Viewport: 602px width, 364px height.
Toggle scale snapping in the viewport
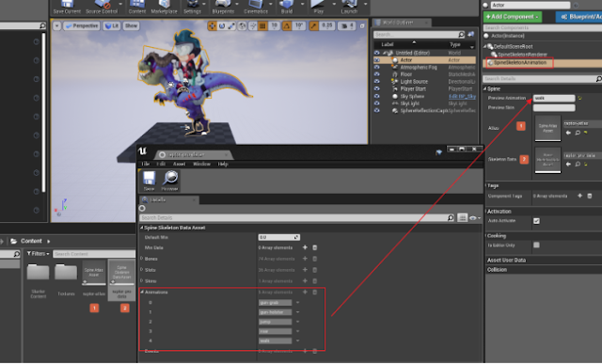[314, 25]
